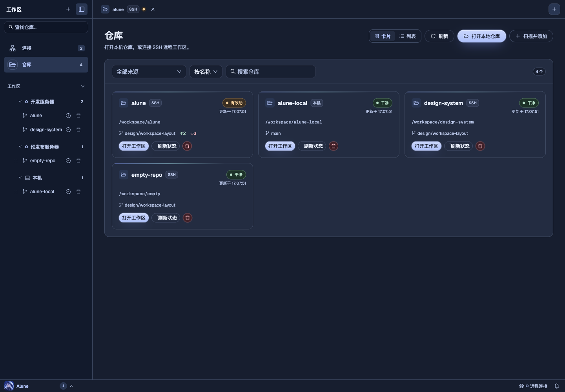Open the 按名称 sort dropdown
The height and width of the screenshot is (392, 565).
point(206,71)
